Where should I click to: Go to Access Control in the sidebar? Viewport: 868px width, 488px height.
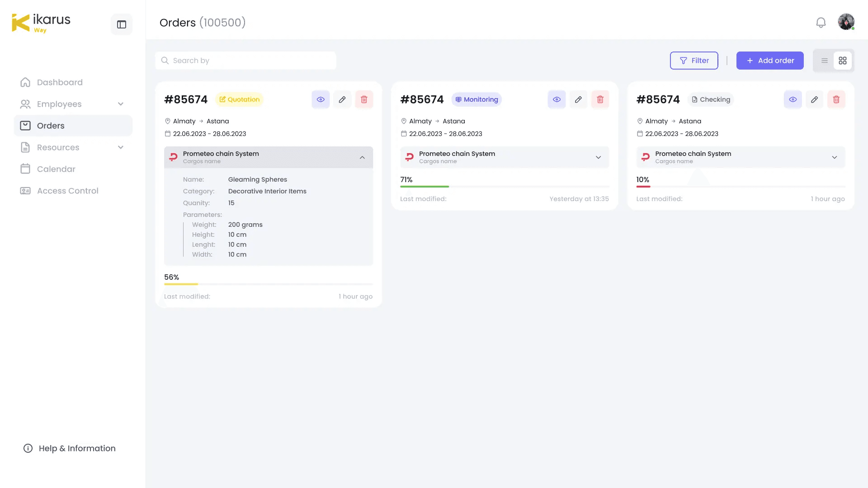[67, 191]
